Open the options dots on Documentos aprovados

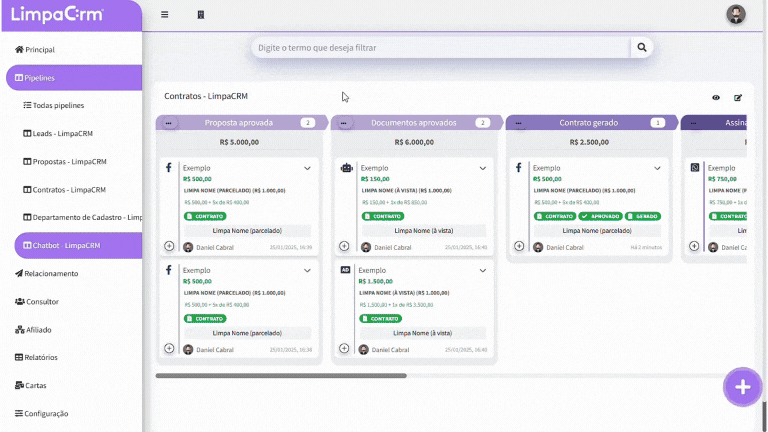pyautogui.click(x=343, y=123)
